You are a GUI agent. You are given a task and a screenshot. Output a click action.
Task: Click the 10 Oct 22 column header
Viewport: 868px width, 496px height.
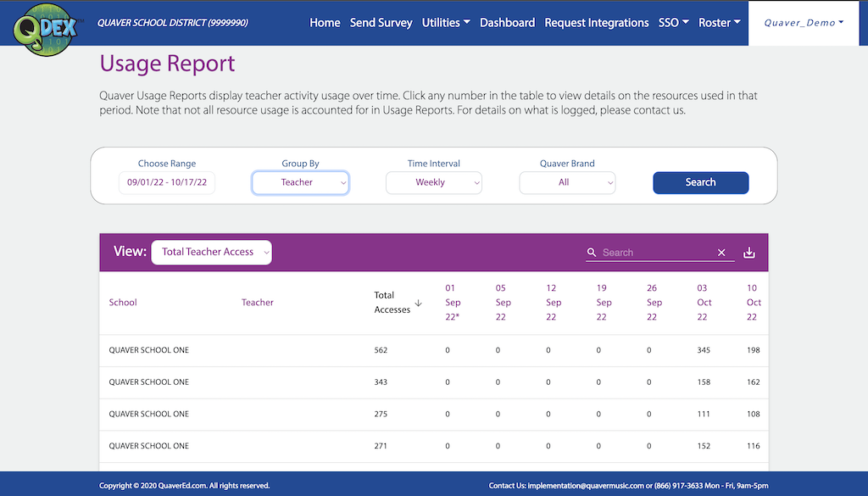click(754, 302)
